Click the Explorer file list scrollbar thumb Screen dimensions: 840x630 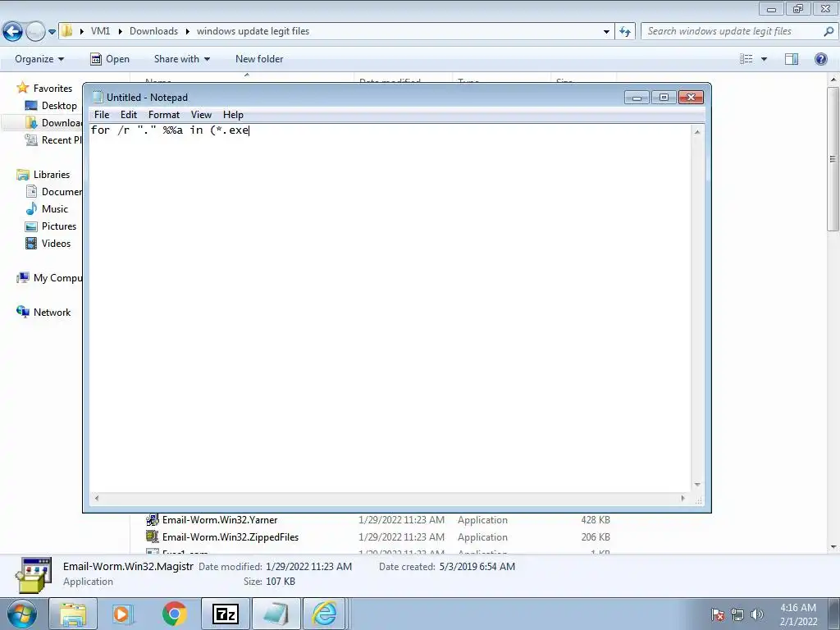point(833,158)
